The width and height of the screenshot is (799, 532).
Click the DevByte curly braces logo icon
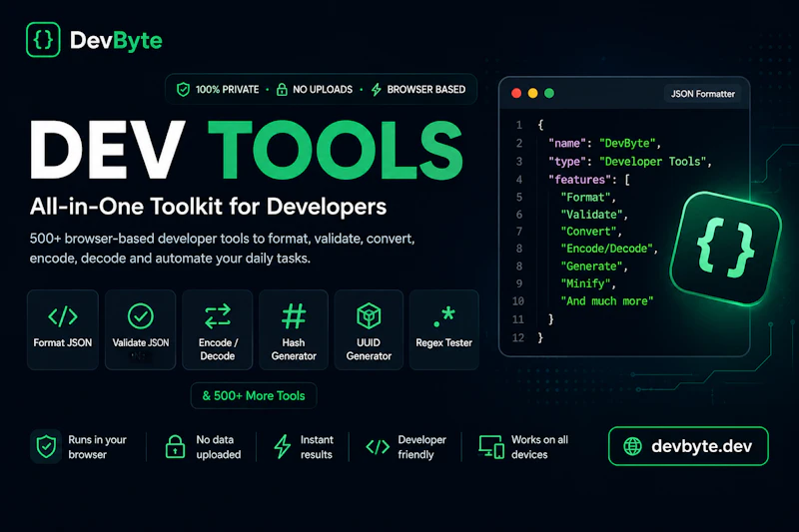[x=43, y=40]
